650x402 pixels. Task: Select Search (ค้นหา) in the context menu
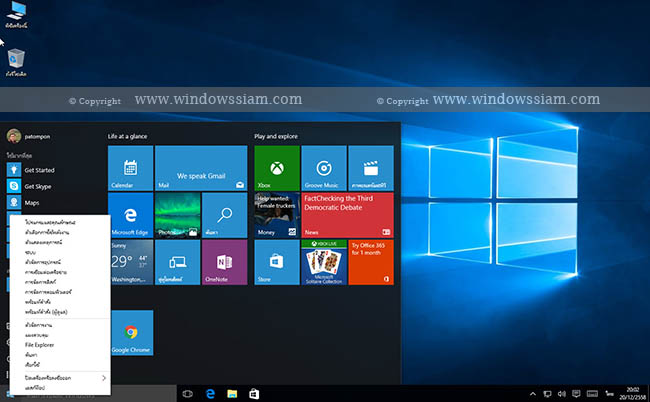tap(60, 355)
